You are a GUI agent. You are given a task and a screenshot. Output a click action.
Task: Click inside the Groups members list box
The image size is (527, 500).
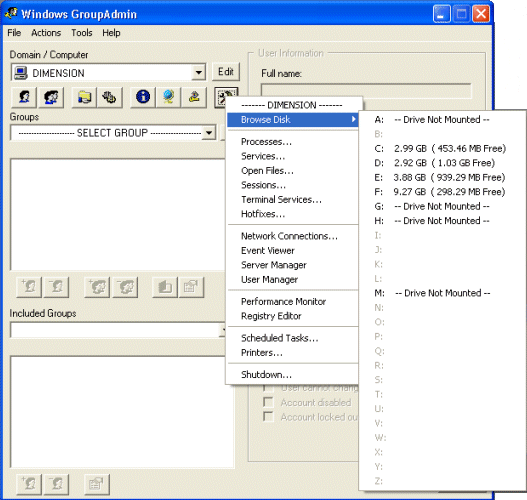[118, 214]
